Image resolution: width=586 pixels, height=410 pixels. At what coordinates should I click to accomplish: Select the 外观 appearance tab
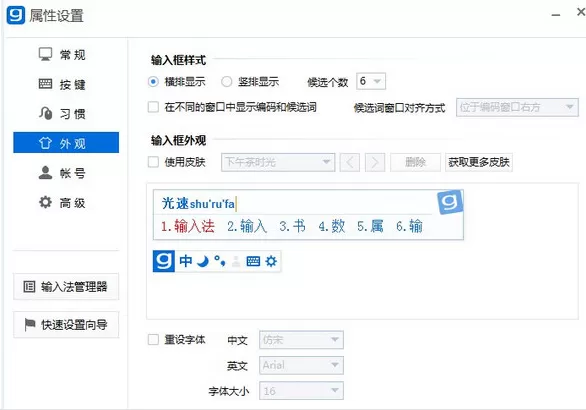point(66,142)
